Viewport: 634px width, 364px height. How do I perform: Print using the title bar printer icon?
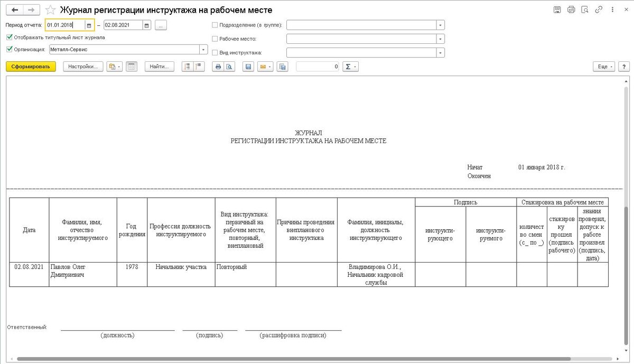click(571, 10)
